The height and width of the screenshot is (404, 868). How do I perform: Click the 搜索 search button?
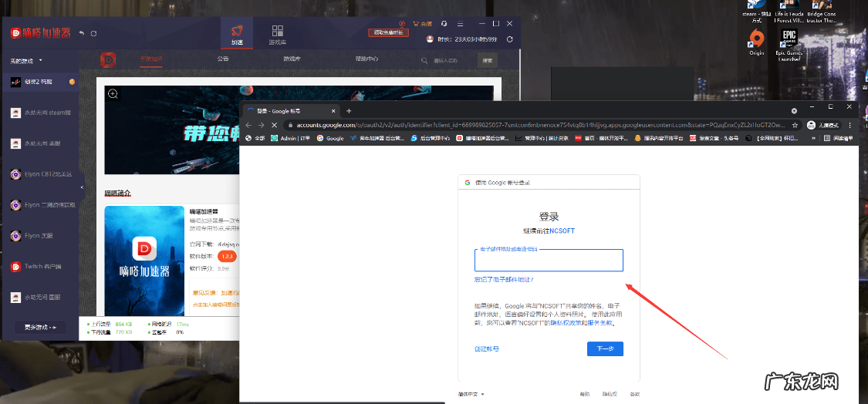(487, 60)
